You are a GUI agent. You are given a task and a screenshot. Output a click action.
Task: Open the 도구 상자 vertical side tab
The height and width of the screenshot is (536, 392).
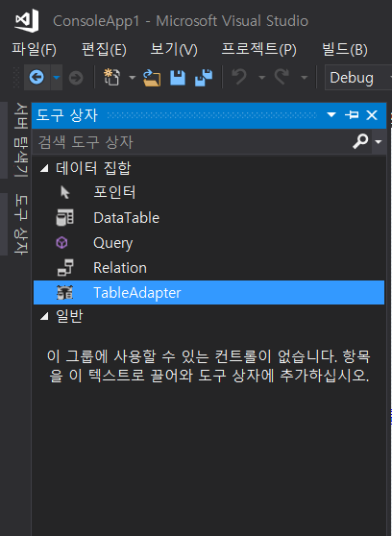click(20, 224)
